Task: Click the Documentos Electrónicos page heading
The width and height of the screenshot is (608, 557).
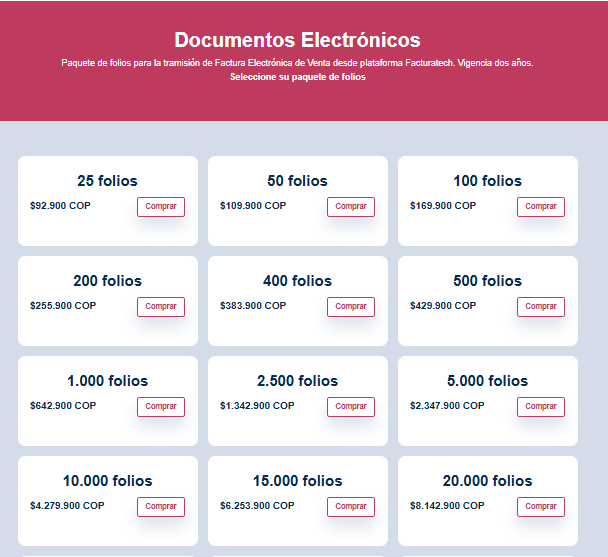Action: point(297,40)
